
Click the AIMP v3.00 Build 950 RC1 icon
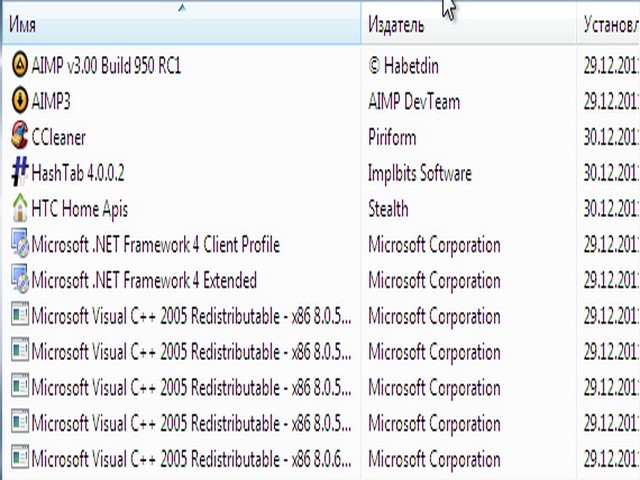(x=20, y=64)
